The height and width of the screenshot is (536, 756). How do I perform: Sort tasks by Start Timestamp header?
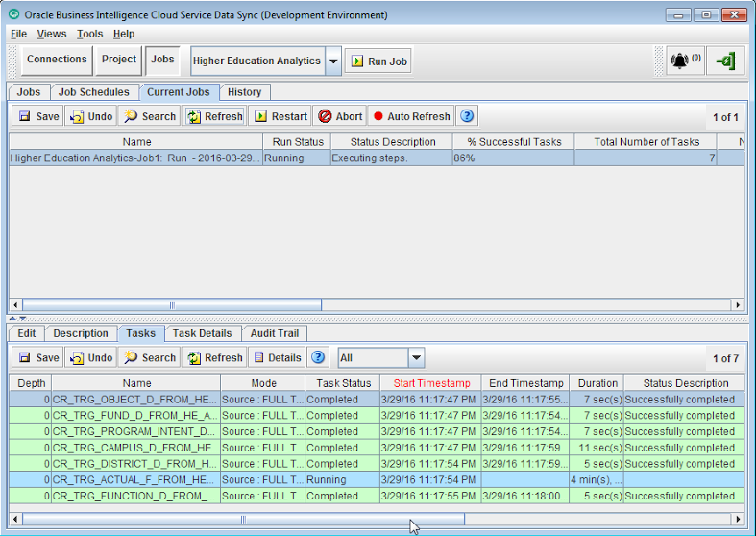coord(431,383)
